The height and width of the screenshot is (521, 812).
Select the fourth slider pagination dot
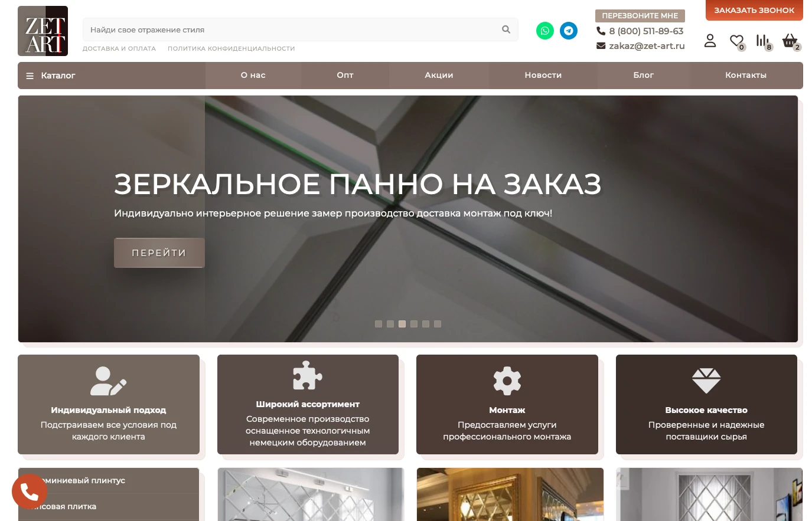(414, 324)
